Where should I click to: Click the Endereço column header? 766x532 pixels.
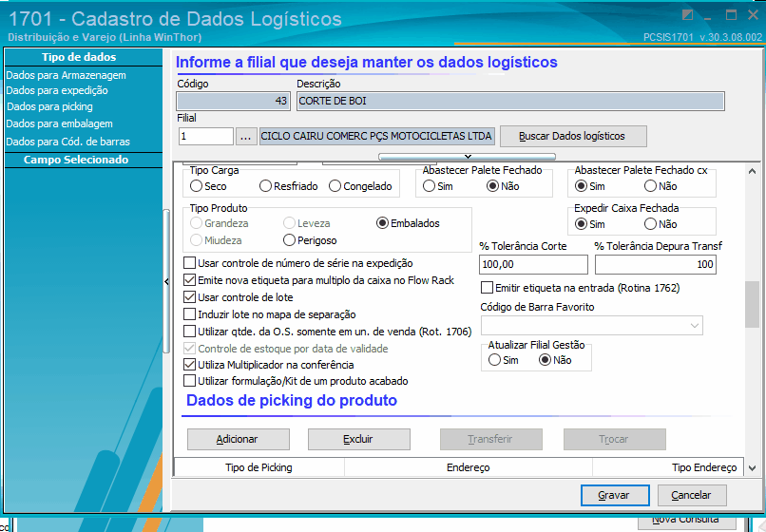(469, 467)
